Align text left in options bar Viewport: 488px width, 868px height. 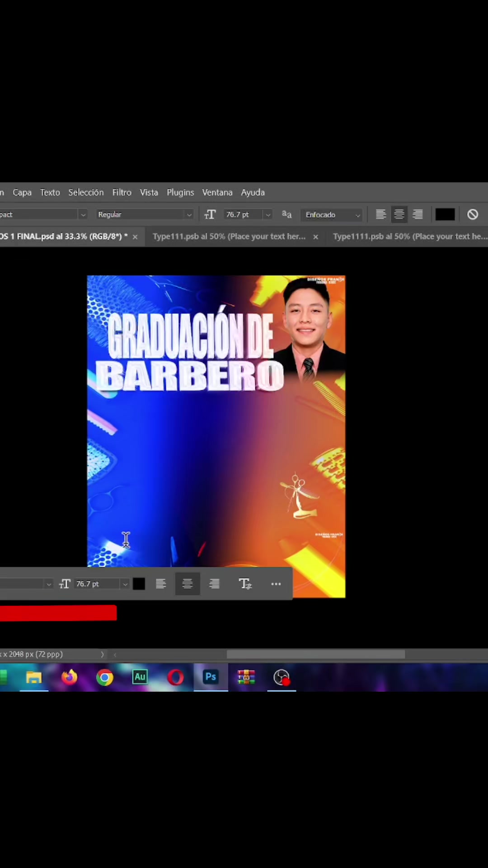381,215
